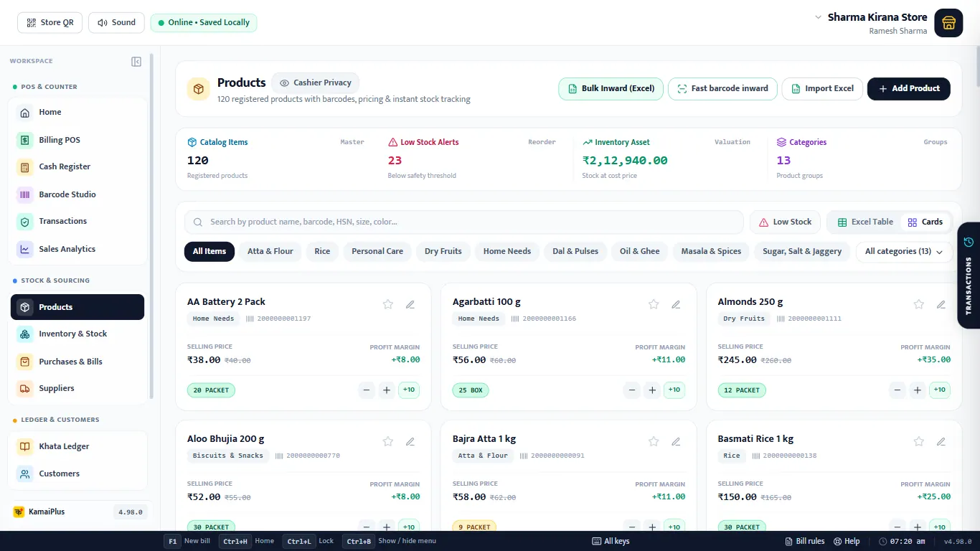Go to Cash Register page
Image resolution: width=980 pixels, height=551 pixels.
77,166
